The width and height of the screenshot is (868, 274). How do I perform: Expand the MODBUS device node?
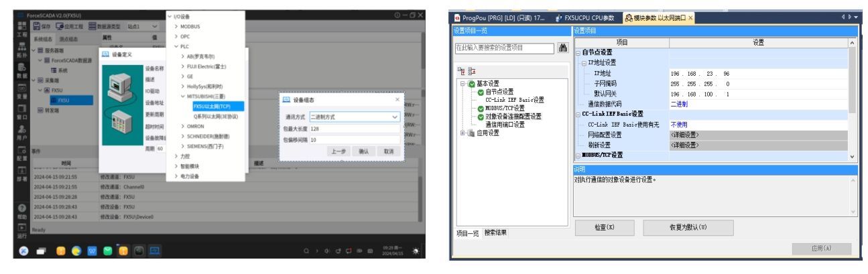[176, 26]
